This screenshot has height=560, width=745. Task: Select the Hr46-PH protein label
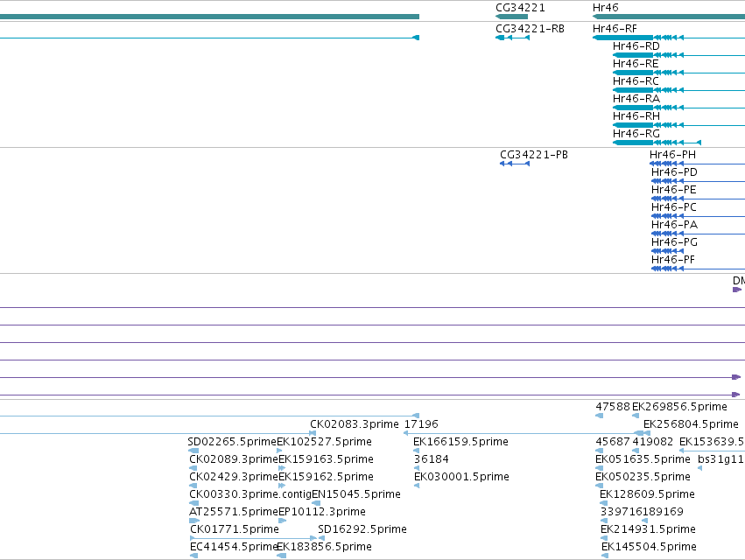point(672,155)
